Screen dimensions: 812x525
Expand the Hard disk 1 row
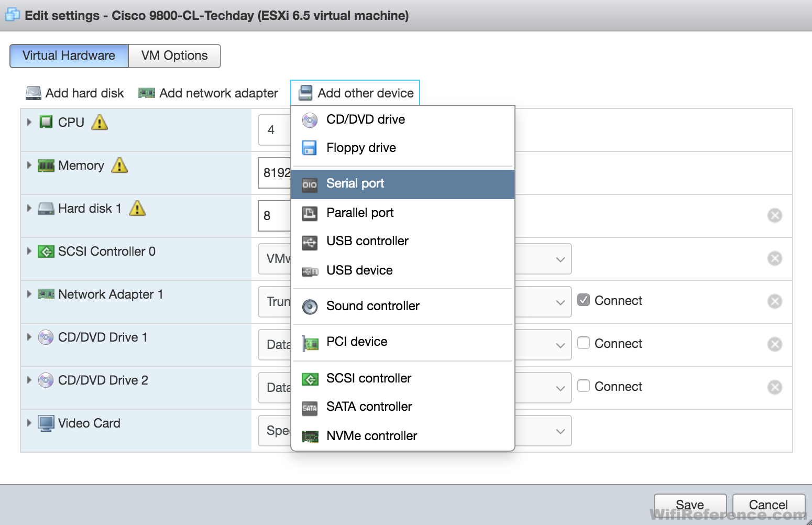click(x=29, y=208)
